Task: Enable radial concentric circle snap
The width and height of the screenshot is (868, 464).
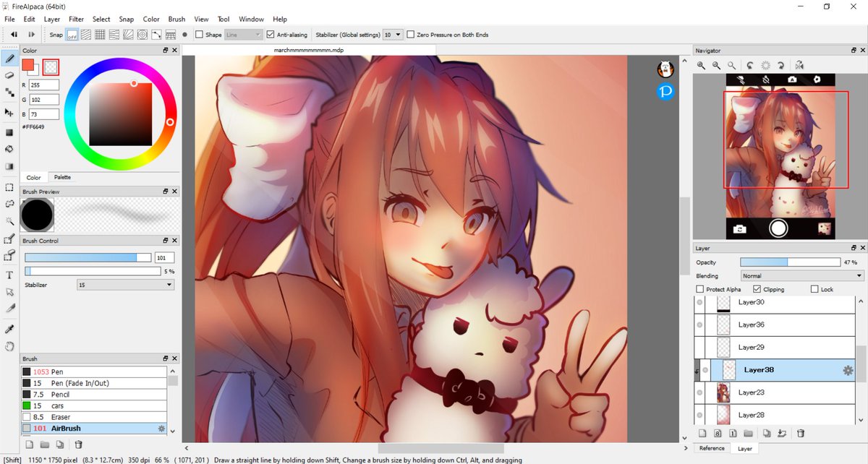Action: [142, 34]
